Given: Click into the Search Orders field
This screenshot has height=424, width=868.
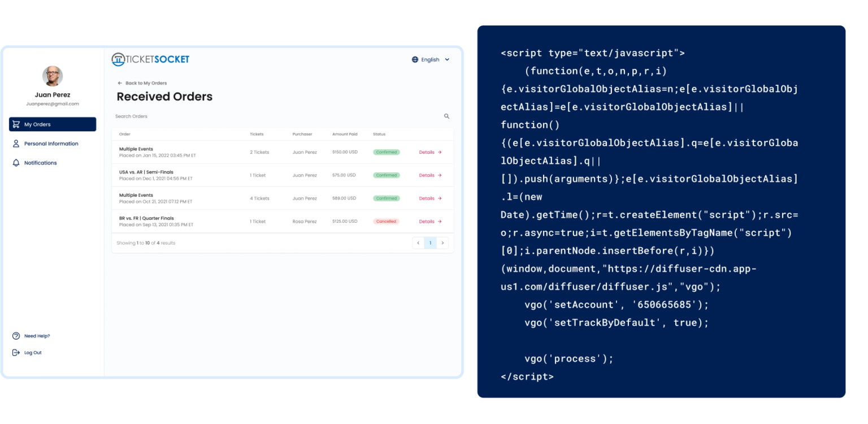Looking at the screenshot, I should click(271, 116).
